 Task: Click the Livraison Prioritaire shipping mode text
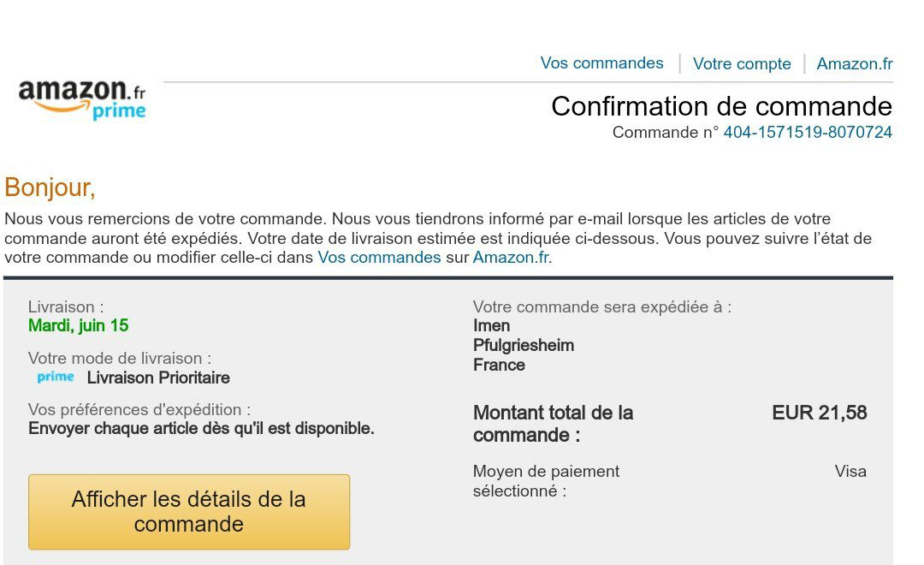click(158, 378)
